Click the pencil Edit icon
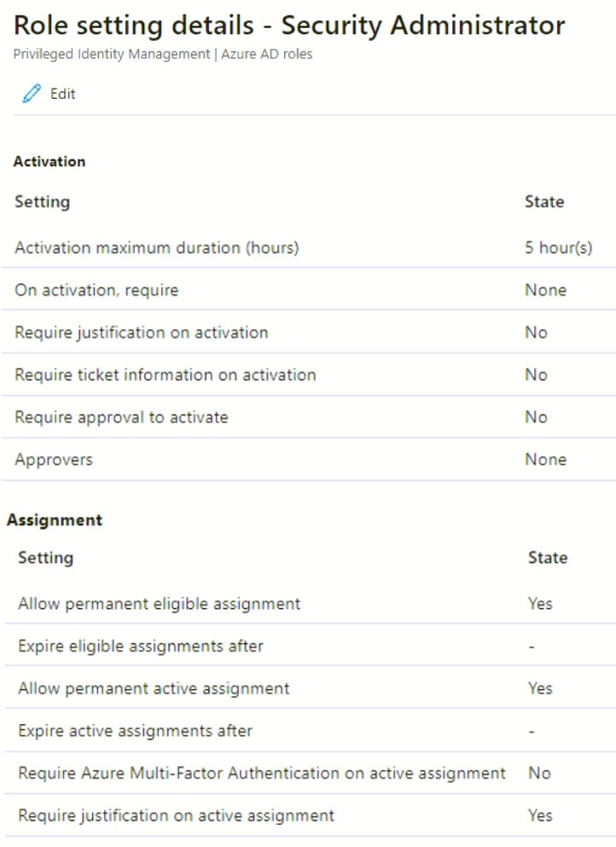 pyautogui.click(x=32, y=95)
